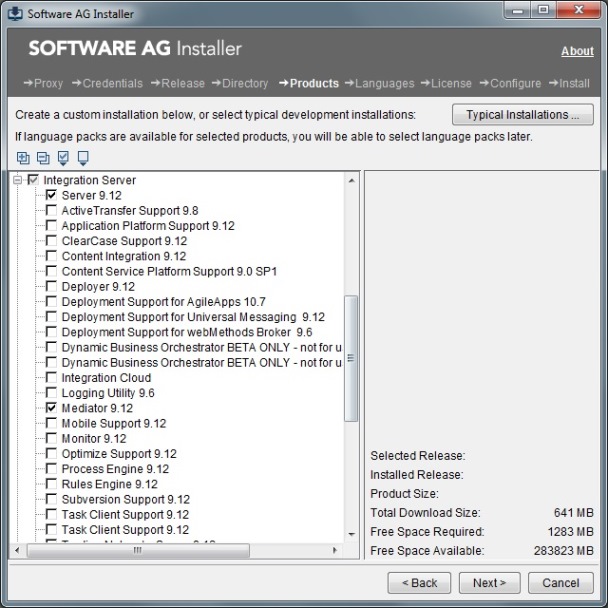
Task: Select the Server 9.12 tree label
Action: tap(92, 195)
